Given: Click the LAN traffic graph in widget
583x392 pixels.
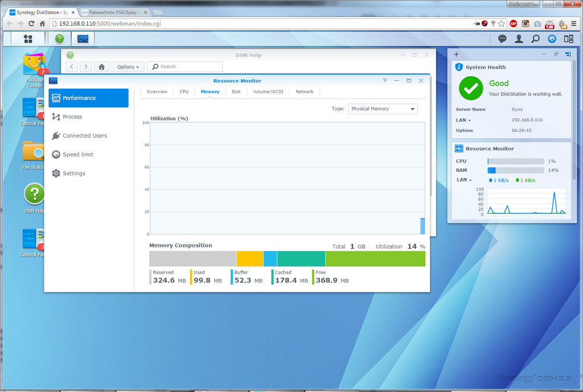Looking at the screenshot, I should 526,201.
